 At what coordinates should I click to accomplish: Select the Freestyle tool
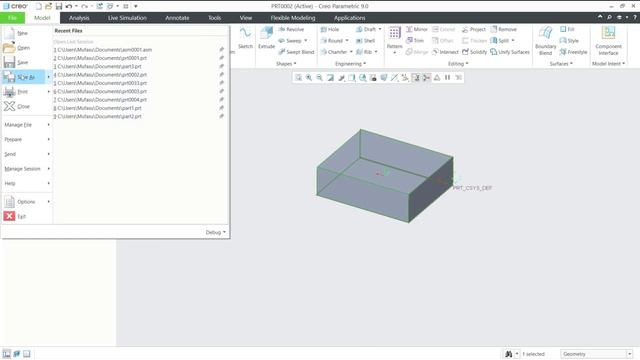point(573,52)
